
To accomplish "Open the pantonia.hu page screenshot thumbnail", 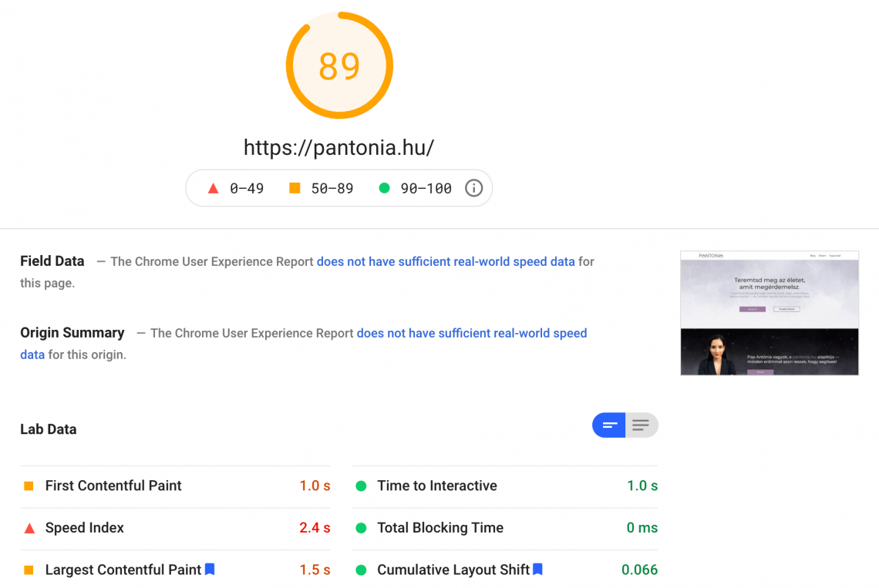I will coord(770,313).
